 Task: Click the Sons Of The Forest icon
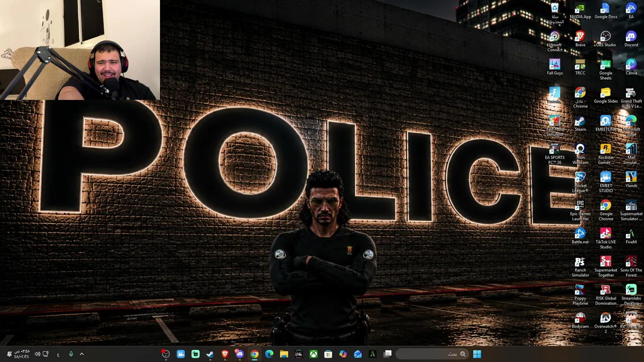coord(631,267)
